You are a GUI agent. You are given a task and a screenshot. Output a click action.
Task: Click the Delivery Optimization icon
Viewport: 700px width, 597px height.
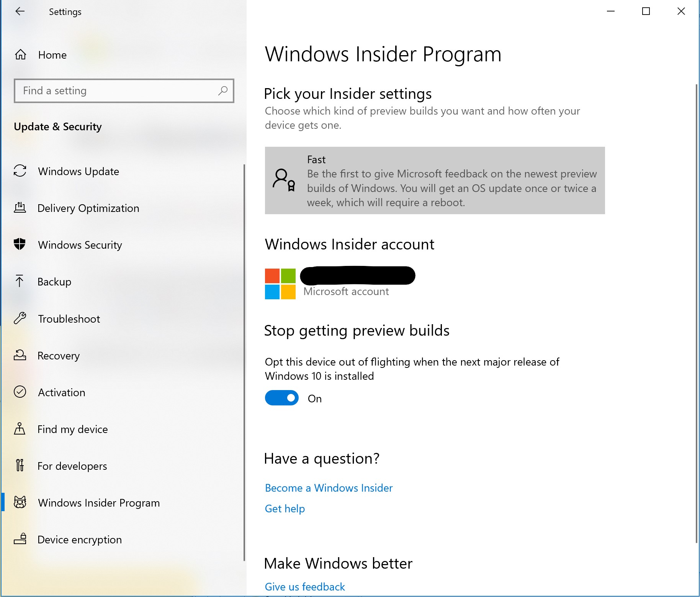pos(20,208)
